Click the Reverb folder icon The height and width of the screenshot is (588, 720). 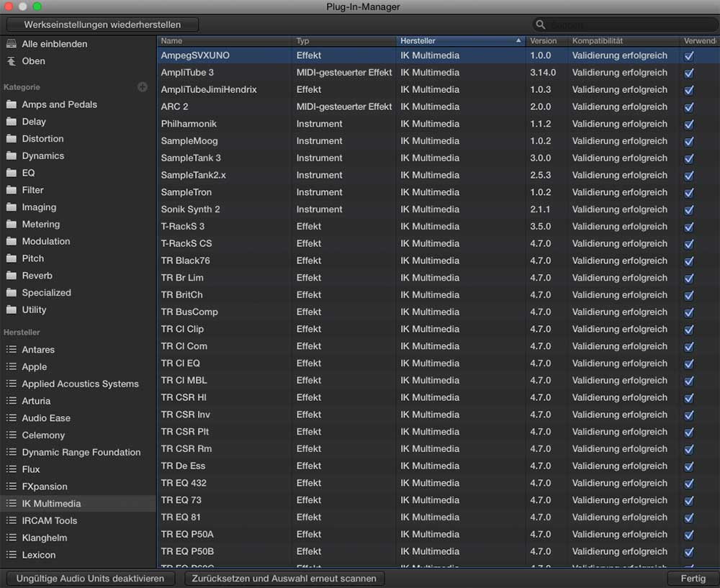pos(11,276)
